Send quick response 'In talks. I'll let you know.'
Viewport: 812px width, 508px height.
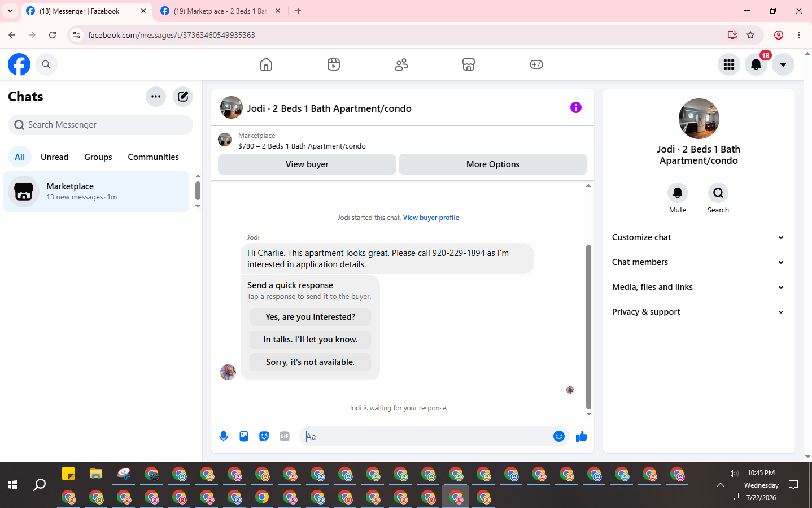pyautogui.click(x=311, y=340)
